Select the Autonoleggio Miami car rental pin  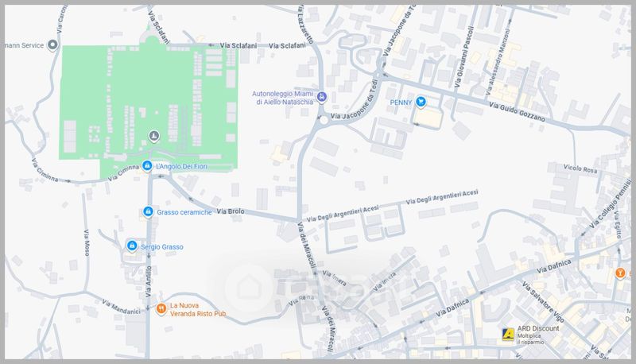click(321, 98)
